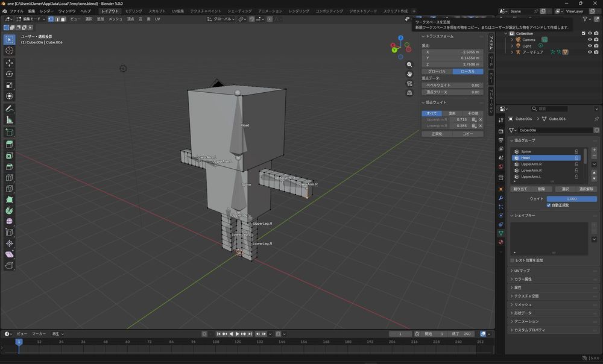Hide the Camera object in the outliner
603x364 pixels.
click(x=590, y=40)
